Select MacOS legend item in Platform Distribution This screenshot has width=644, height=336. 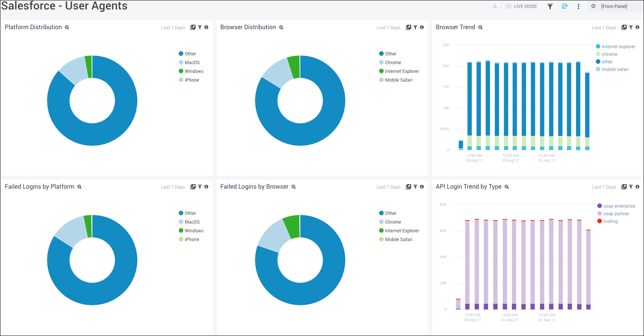tap(192, 63)
